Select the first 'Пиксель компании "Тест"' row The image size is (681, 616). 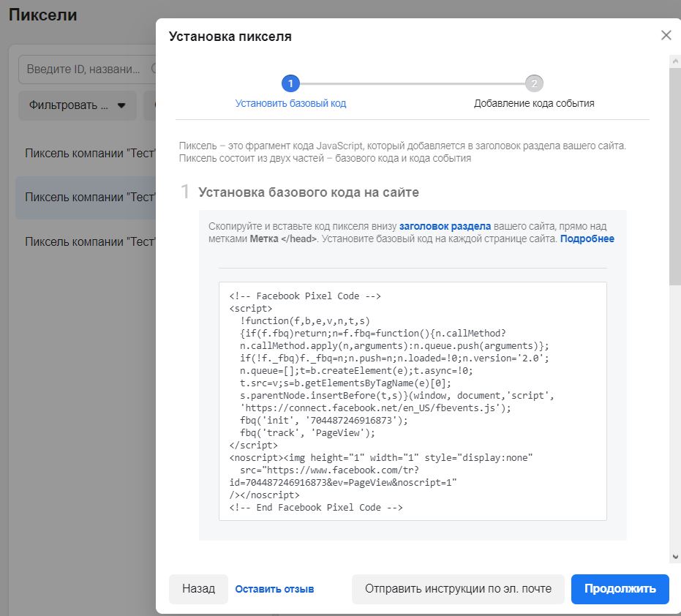click(x=86, y=153)
